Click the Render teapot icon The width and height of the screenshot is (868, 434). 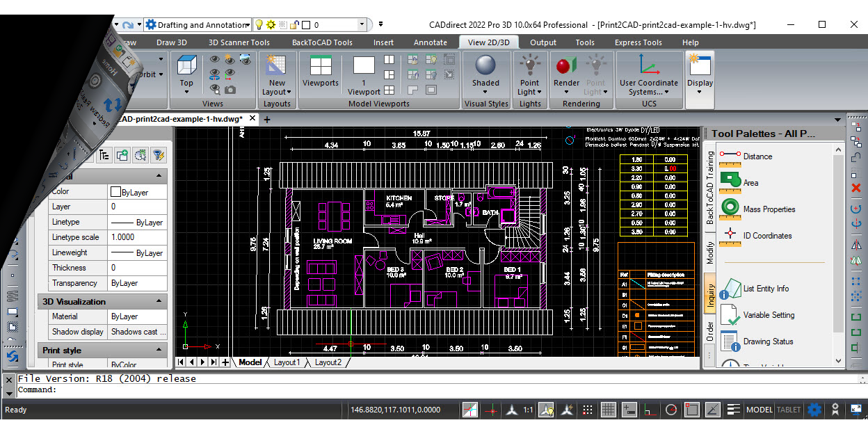(x=566, y=66)
